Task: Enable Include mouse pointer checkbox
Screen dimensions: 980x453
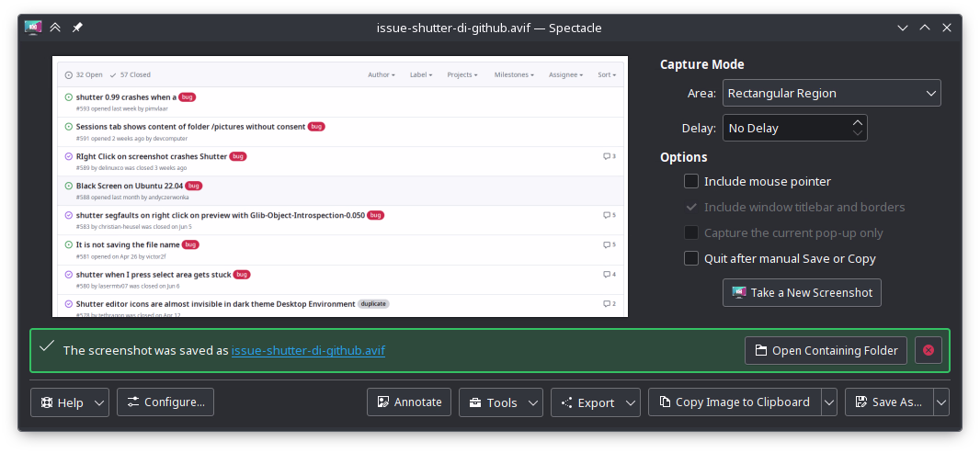Action: pyautogui.click(x=691, y=182)
